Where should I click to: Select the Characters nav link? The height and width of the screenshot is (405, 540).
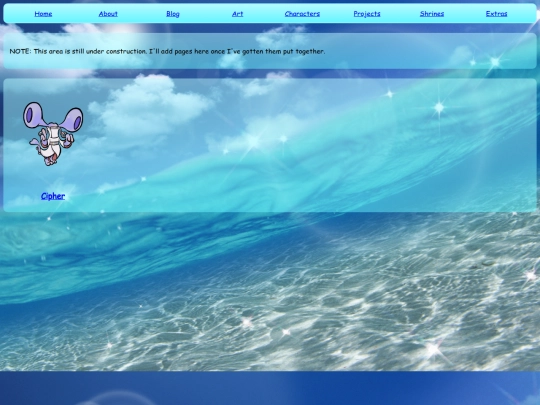302,14
